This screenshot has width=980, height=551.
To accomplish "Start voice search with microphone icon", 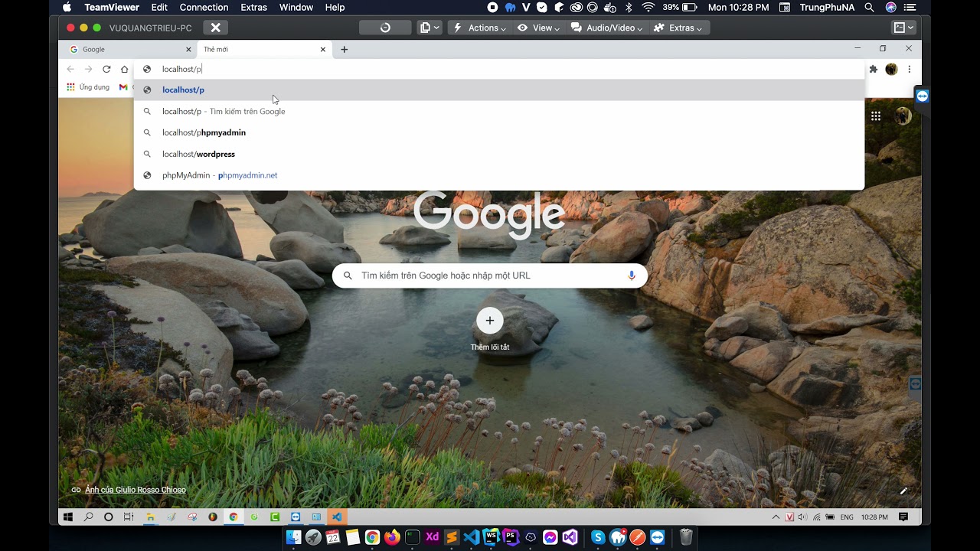I will (x=632, y=275).
